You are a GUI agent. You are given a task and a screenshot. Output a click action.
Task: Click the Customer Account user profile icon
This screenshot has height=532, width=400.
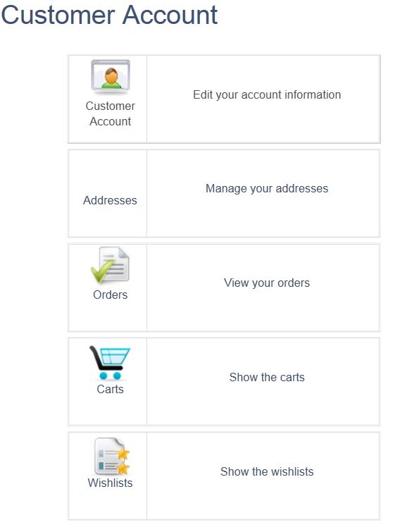pyautogui.click(x=110, y=77)
